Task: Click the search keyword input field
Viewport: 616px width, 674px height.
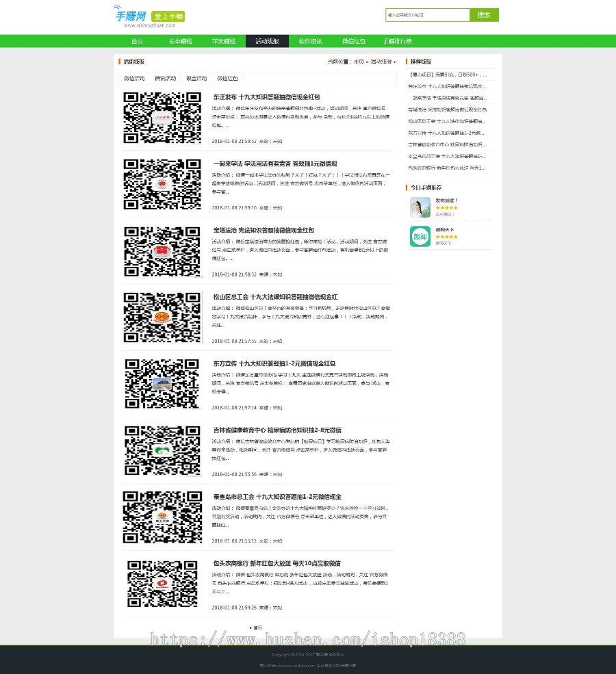Action: (428, 15)
